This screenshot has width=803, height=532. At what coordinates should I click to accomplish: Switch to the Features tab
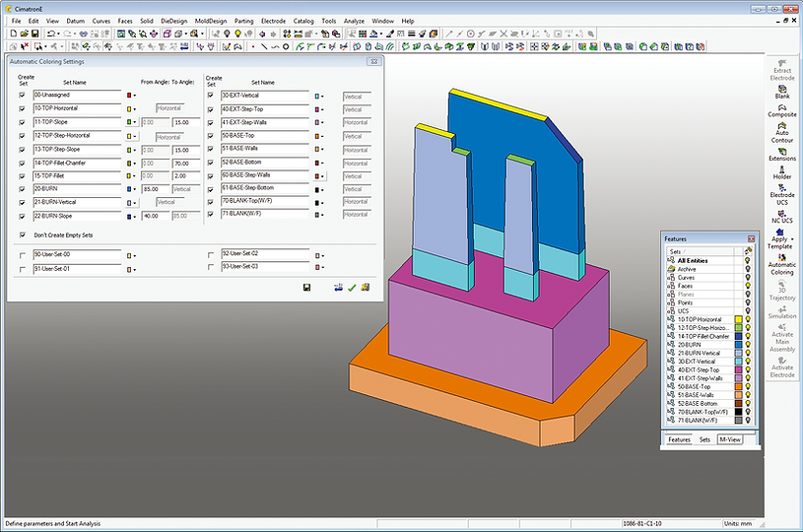679,439
